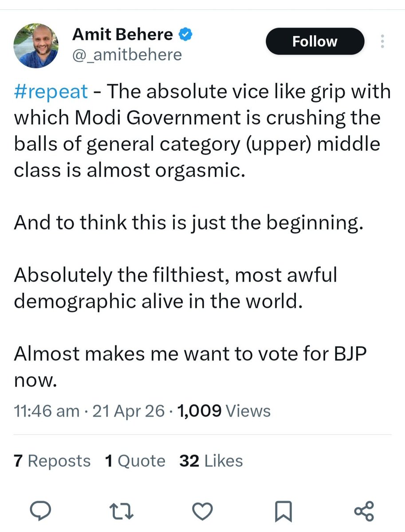Click the blue verified badge
405x532 pixels.
point(185,34)
